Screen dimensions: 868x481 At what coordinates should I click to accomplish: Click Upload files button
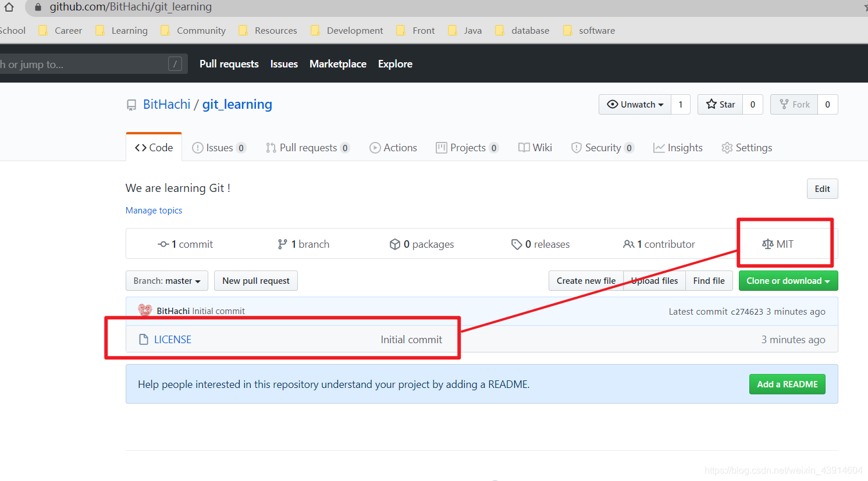tap(654, 281)
